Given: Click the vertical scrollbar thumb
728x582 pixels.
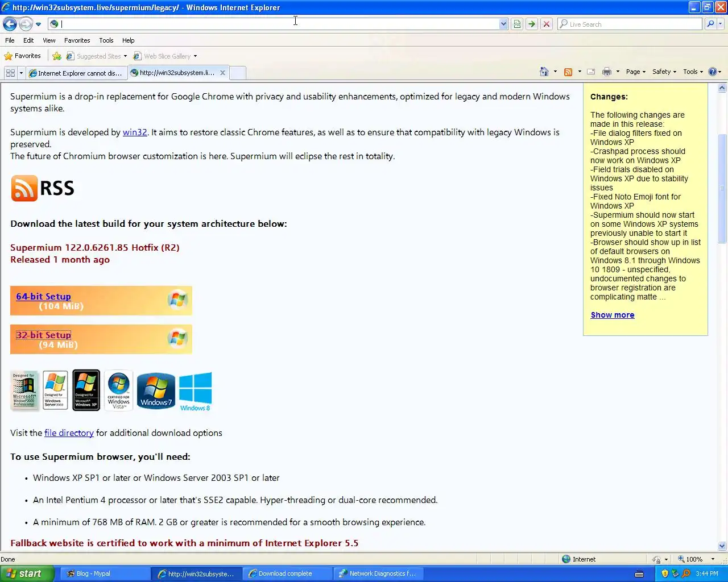Looking at the screenshot, I should point(722,188).
